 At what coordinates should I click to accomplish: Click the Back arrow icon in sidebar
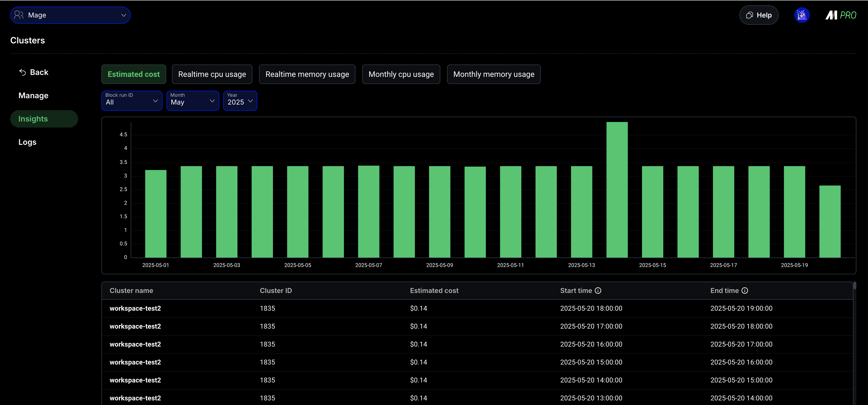coord(23,73)
